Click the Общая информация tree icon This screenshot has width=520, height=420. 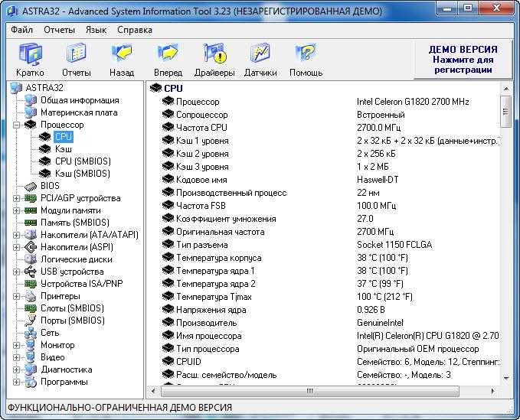[31, 100]
